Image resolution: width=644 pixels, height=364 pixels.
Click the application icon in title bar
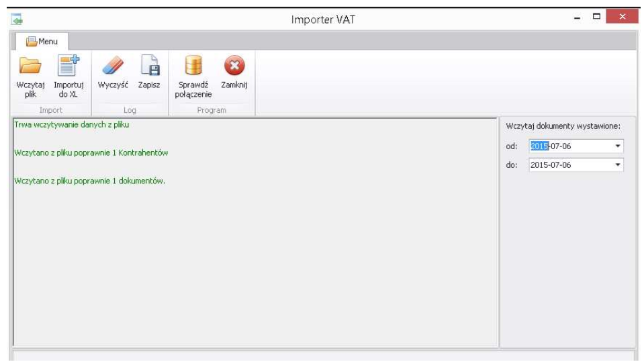pyautogui.click(x=17, y=19)
